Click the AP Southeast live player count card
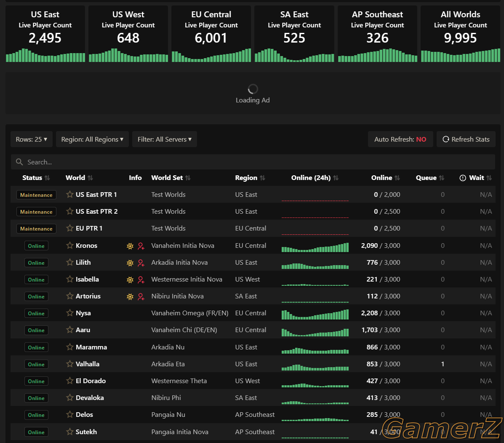This screenshot has width=504, height=443. 377,34
